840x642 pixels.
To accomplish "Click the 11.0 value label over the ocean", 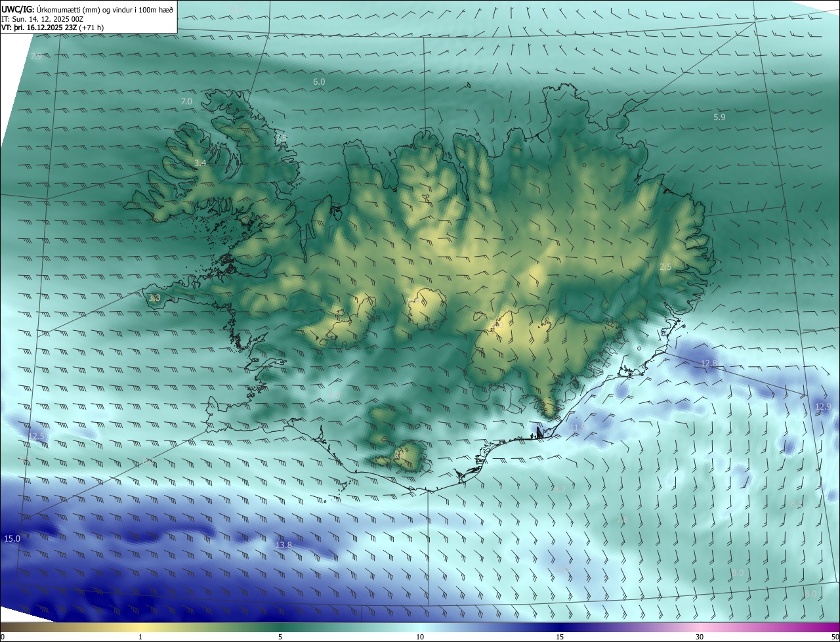I will pyautogui.click(x=562, y=569).
